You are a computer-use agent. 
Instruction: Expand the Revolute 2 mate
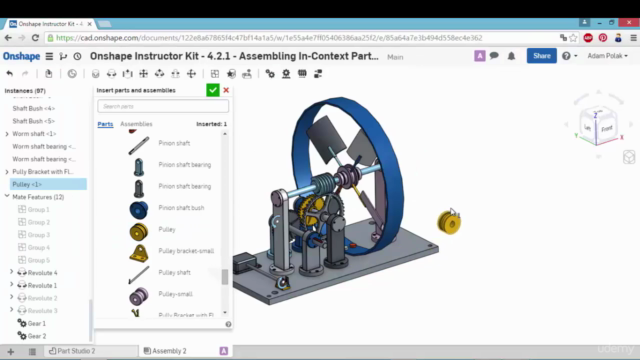(12, 298)
